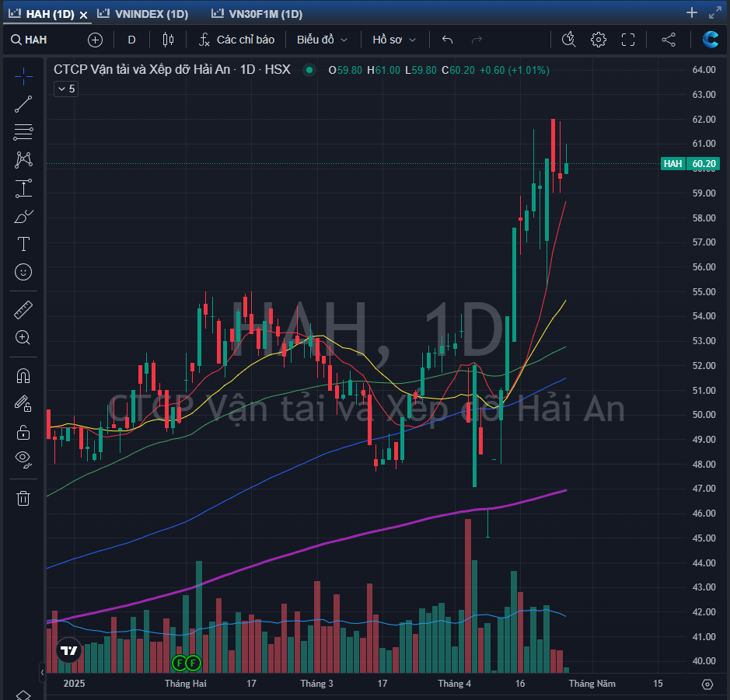Enter fullscreen mode
The height and width of the screenshot is (700, 730).
(x=628, y=40)
